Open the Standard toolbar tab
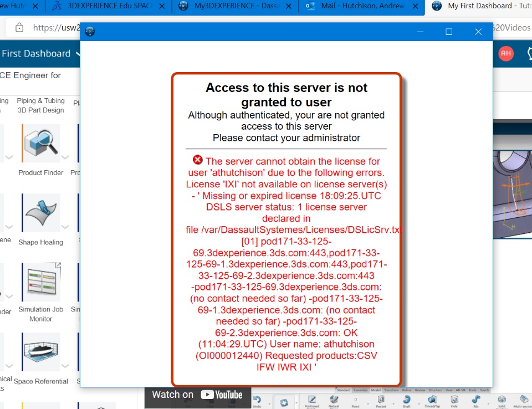Image resolution: width=532 pixels, height=409 pixels. 344,390
